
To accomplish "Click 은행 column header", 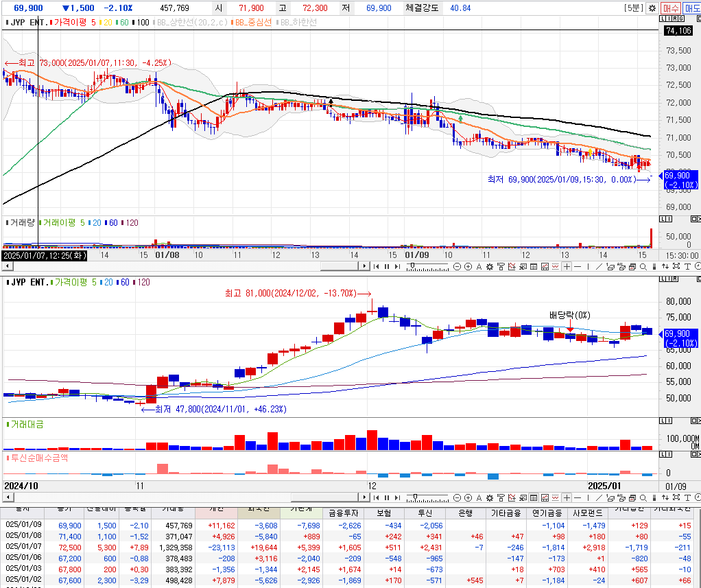I will [466, 513].
